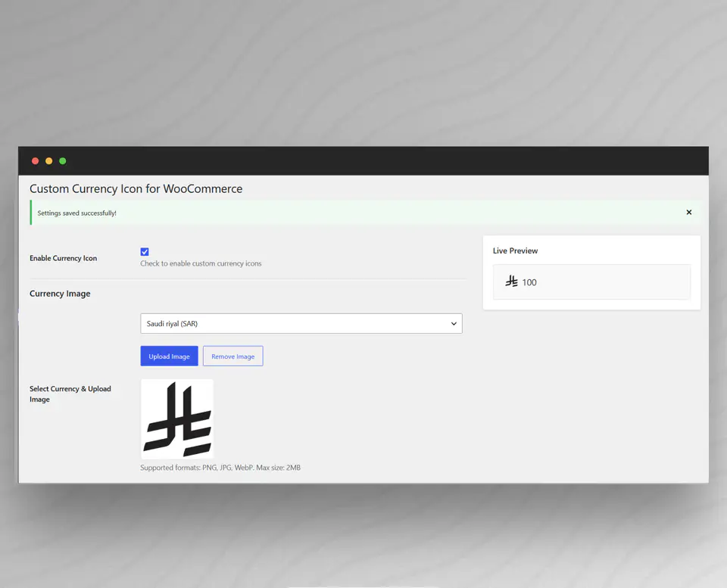Dismiss the Settings saved successfully notice
Screen dimensions: 727x588
pos(688,212)
